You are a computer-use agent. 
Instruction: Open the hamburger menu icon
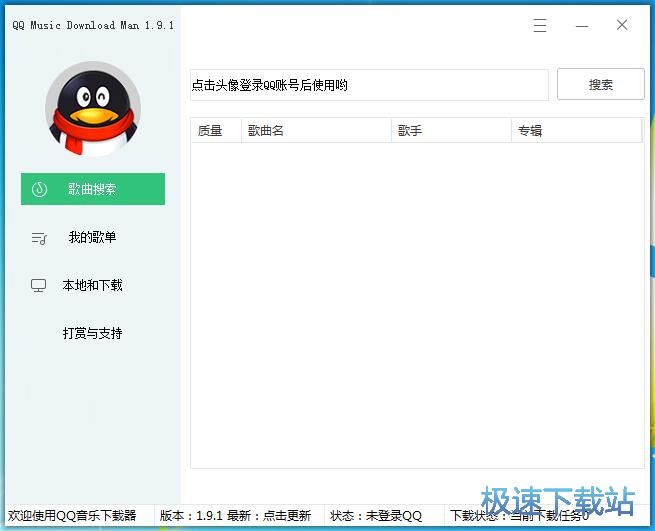(x=540, y=25)
